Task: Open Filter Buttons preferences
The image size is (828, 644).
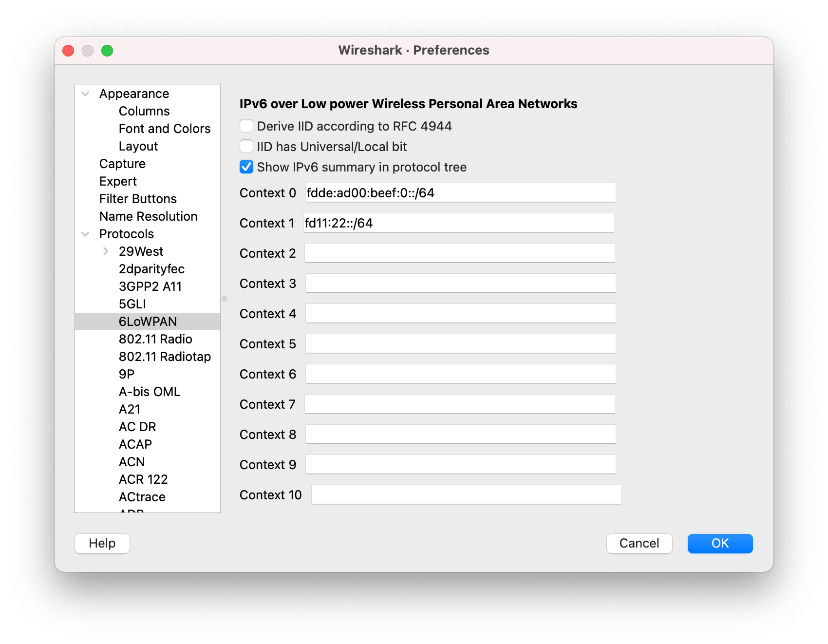Action: tap(138, 199)
